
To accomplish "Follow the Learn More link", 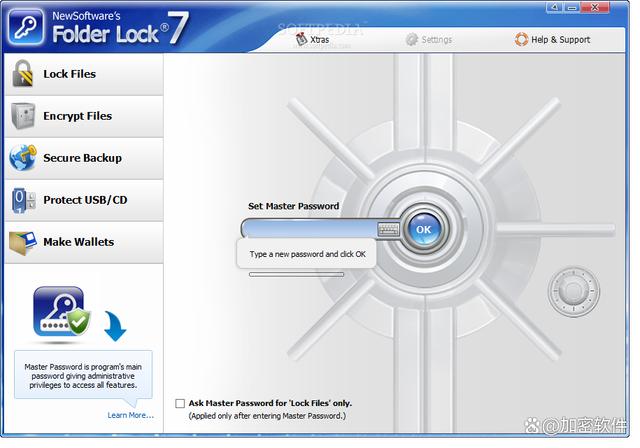I will click(x=131, y=415).
